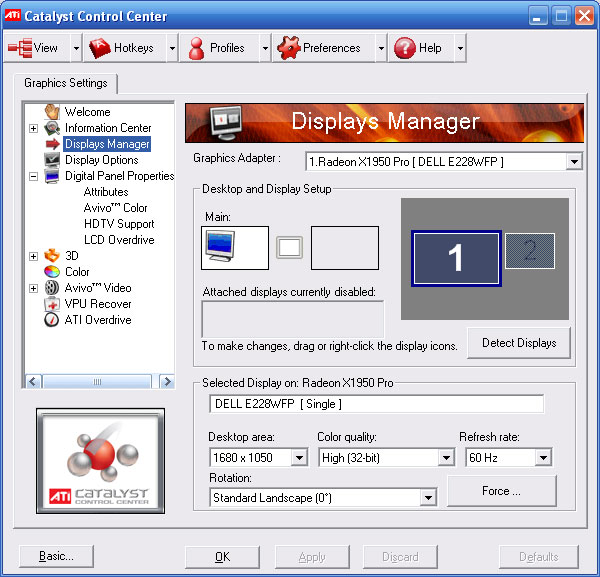Click the main display monitor icon
Image resolution: width=600 pixels, height=577 pixels.
[220, 246]
